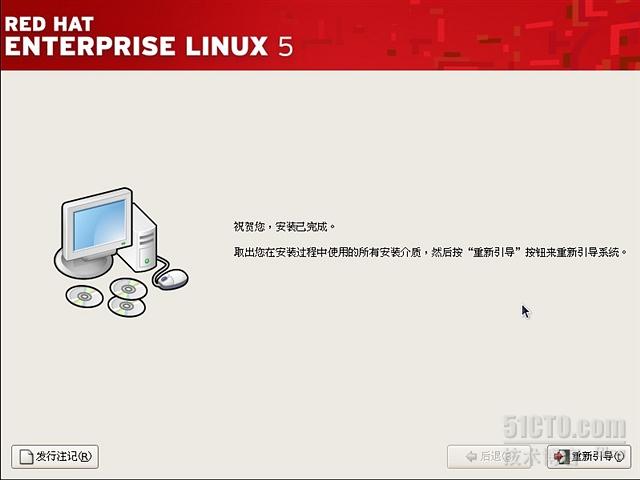Open the 发行注记 release notes button
The height and width of the screenshot is (480, 640).
pos(55,457)
